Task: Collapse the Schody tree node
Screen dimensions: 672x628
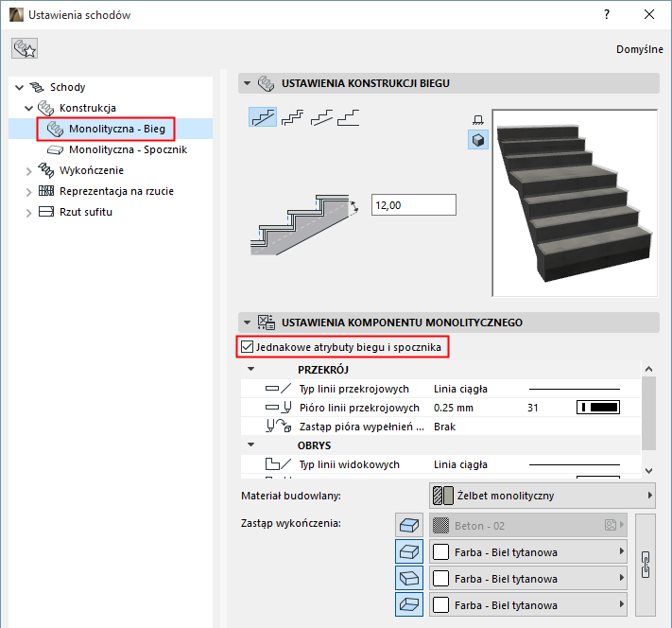Action: point(19,88)
